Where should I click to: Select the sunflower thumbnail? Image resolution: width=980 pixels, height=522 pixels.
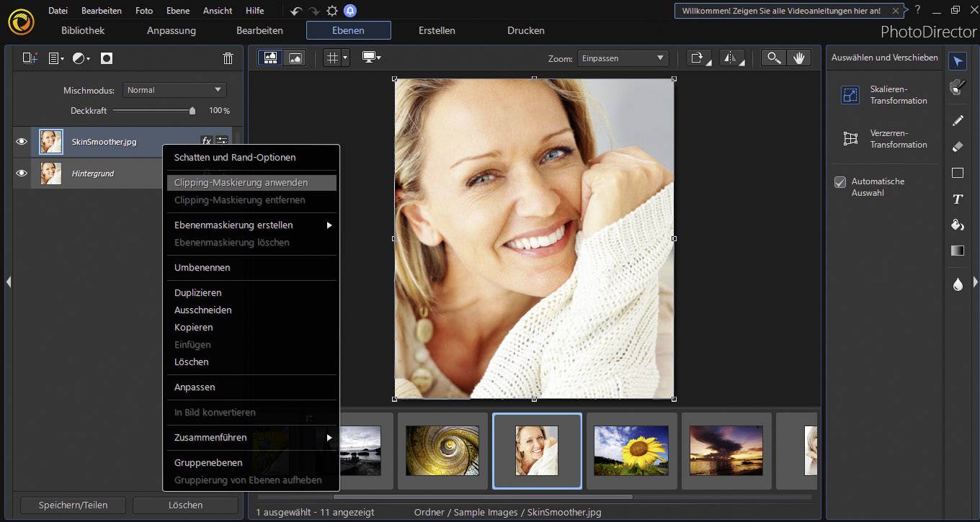click(631, 450)
